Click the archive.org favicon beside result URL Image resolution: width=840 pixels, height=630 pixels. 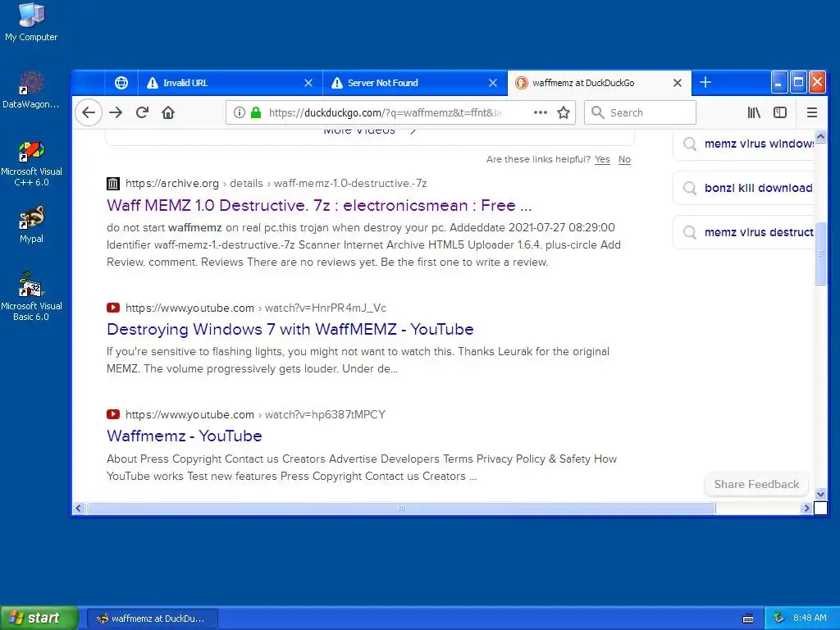pyautogui.click(x=113, y=184)
